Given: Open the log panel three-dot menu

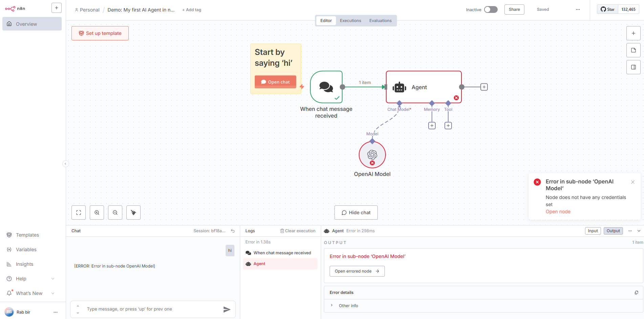Looking at the screenshot, I should pyautogui.click(x=630, y=231).
